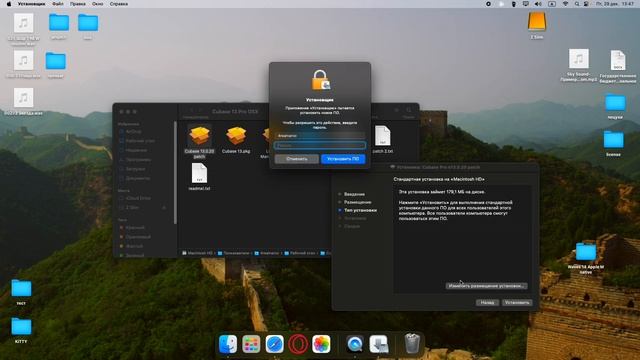Image resolution: width=640 pixels, height=360 pixels.
Task: Open Файл menu in menu bar
Action: (58, 4)
